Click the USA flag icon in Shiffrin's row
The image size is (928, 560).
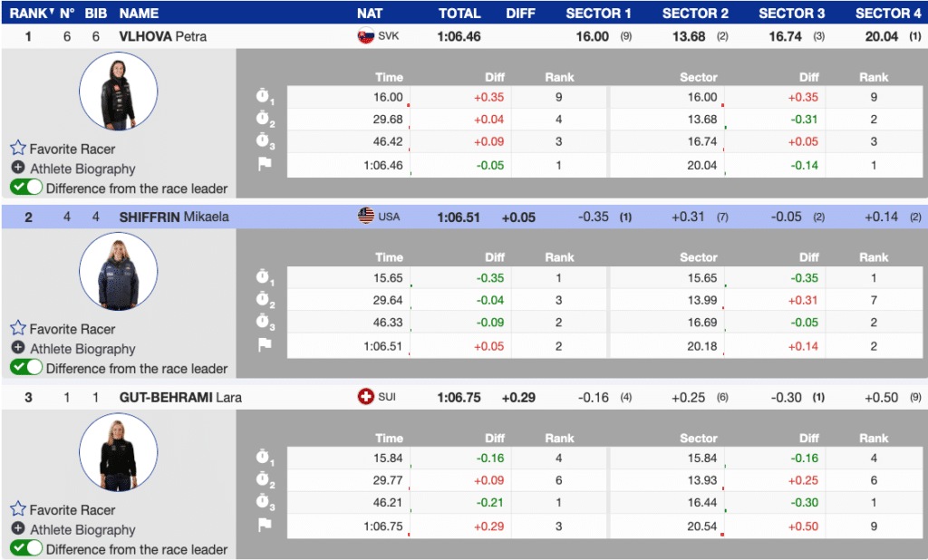click(365, 217)
